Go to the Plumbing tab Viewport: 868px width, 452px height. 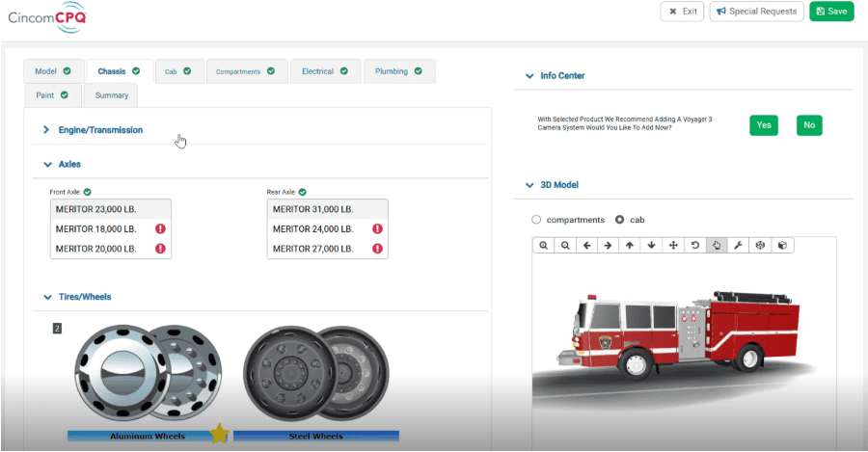coord(399,71)
